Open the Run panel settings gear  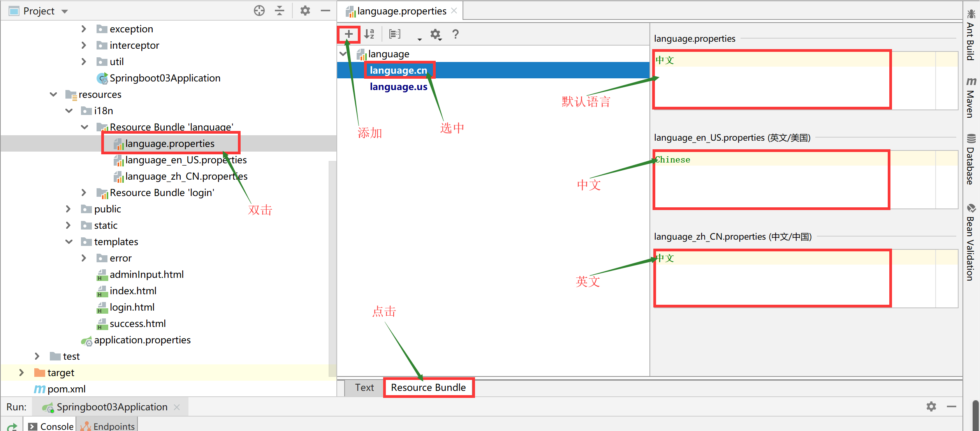(931, 406)
